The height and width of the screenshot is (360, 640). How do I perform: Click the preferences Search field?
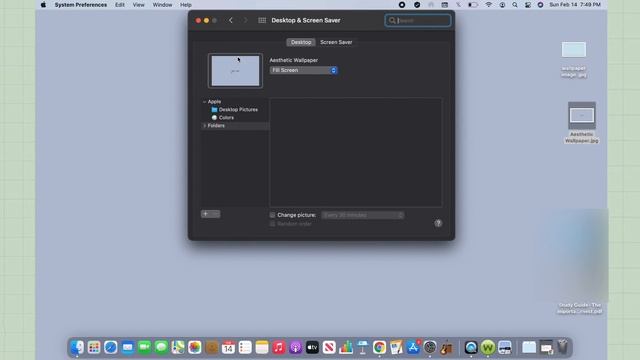[418, 20]
